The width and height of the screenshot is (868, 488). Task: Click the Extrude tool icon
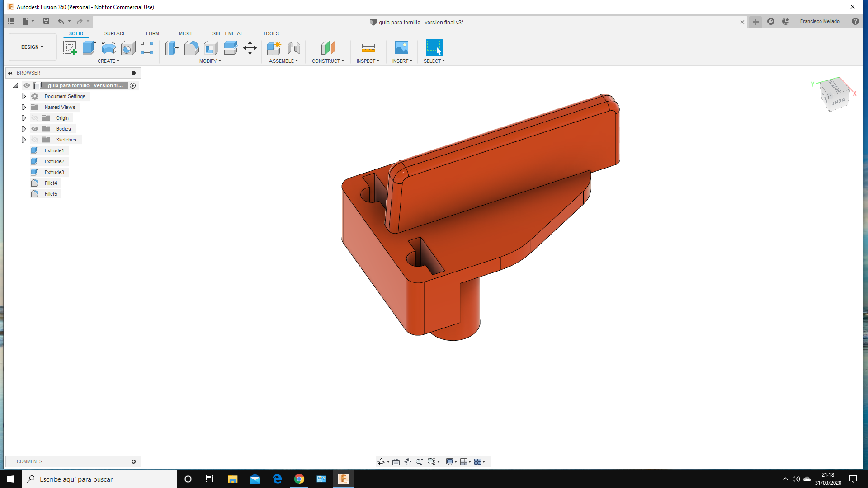(89, 47)
